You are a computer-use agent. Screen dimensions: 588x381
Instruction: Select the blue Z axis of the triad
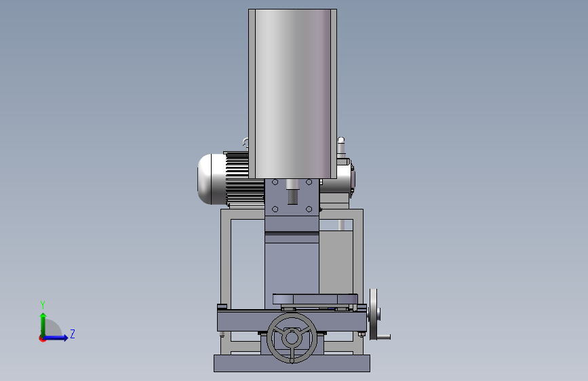(x=56, y=338)
